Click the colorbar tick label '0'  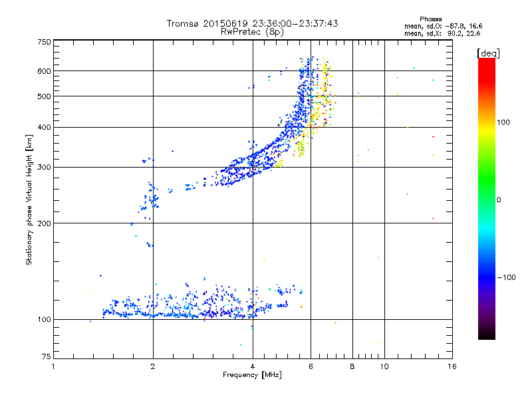point(499,200)
